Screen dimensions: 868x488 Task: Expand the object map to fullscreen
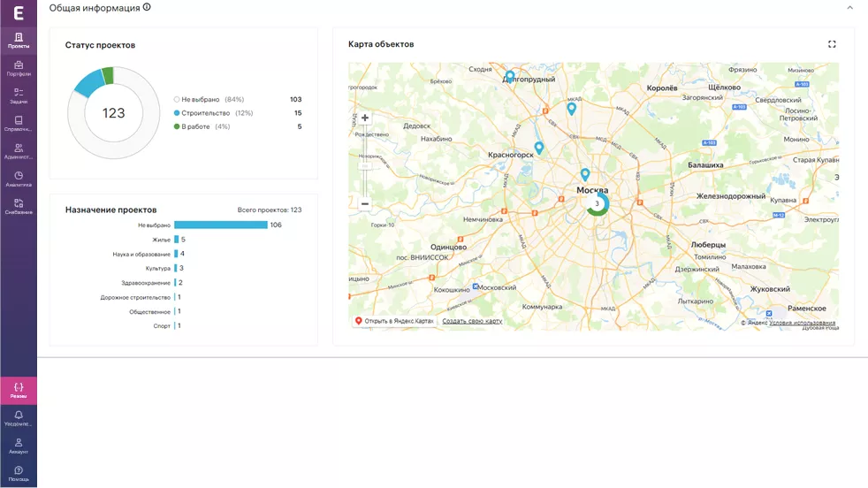click(832, 44)
